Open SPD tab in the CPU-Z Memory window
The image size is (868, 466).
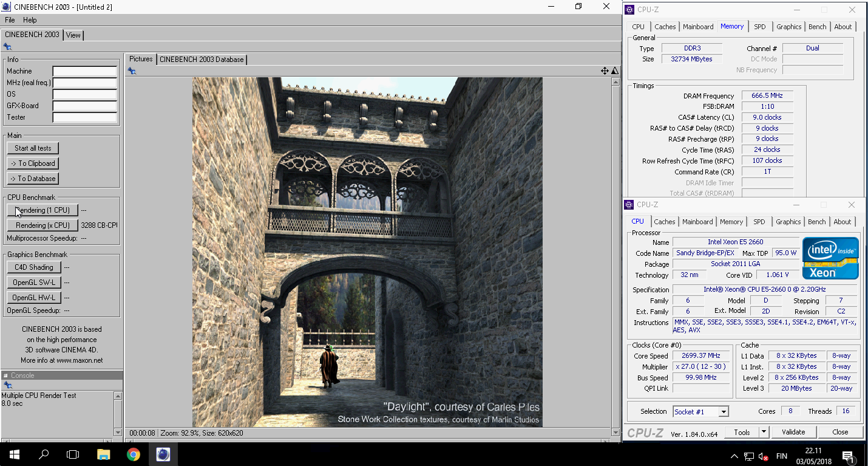(760, 27)
